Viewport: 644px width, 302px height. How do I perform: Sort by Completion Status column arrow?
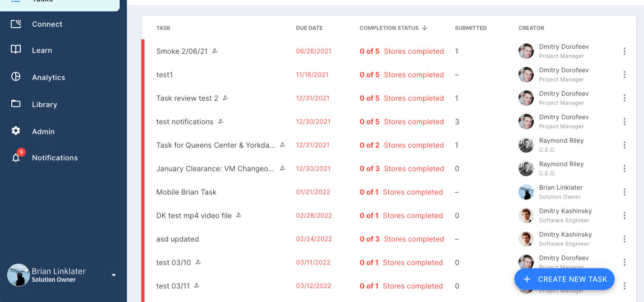point(425,28)
